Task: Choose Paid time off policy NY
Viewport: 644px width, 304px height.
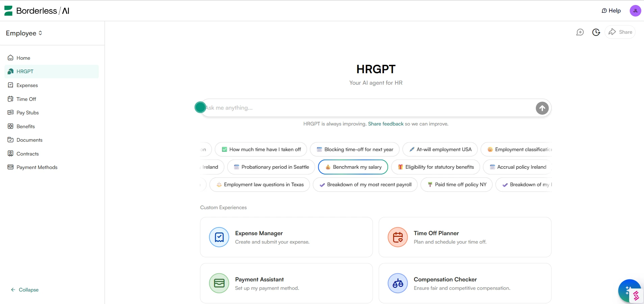Action: pyautogui.click(x=457, y=185)
